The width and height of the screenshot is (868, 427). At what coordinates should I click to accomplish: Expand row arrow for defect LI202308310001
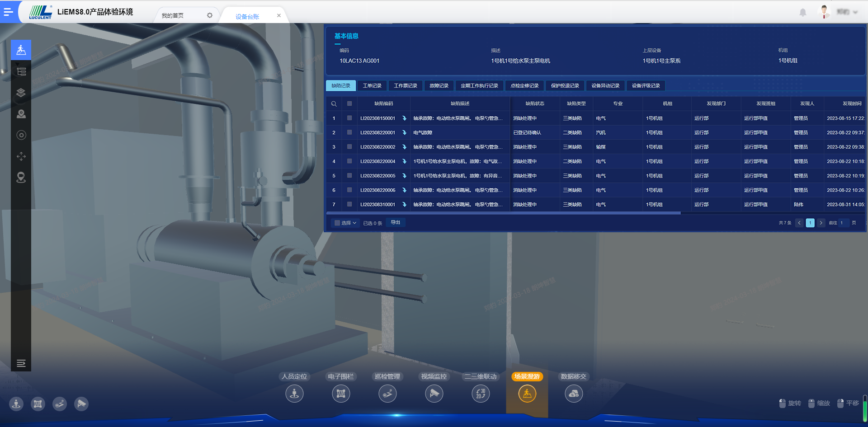(404, 205)
